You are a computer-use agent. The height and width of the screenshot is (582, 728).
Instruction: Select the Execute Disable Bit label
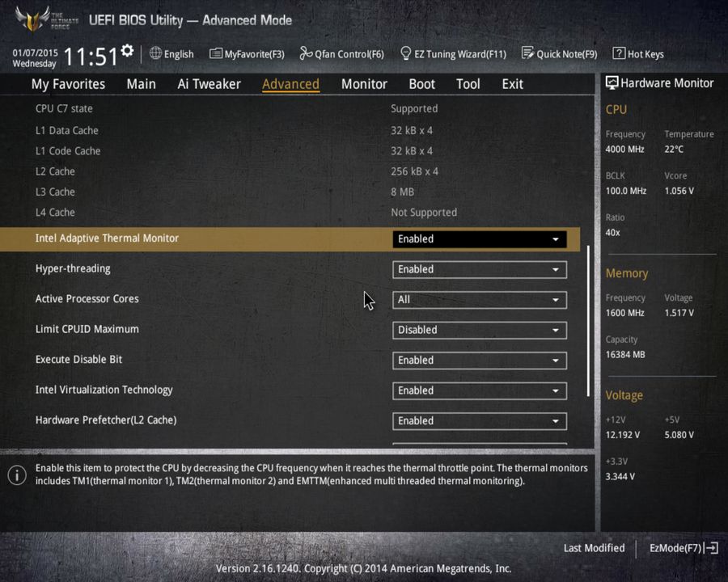[x=78, y=359]
